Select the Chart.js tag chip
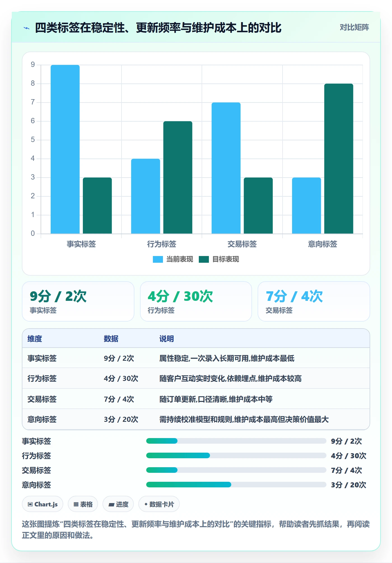 pos(43,504)
